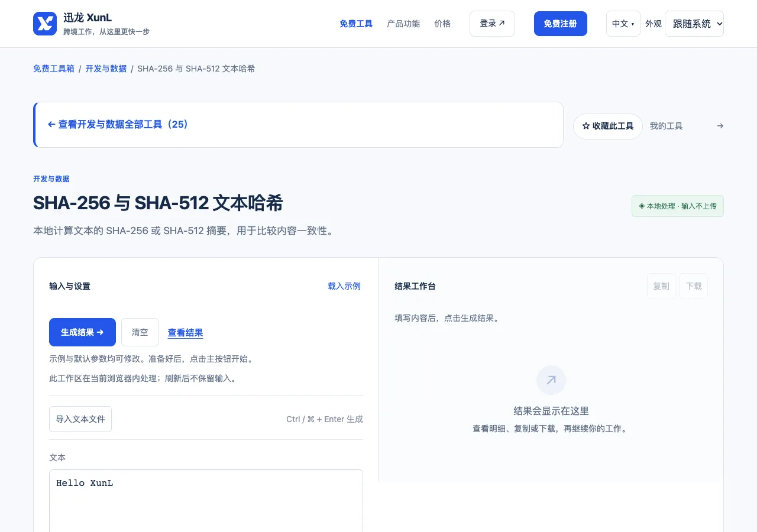Open the 价格 nav item
The height and width of the screenshot is (532, 757).
tap(442, 24)
